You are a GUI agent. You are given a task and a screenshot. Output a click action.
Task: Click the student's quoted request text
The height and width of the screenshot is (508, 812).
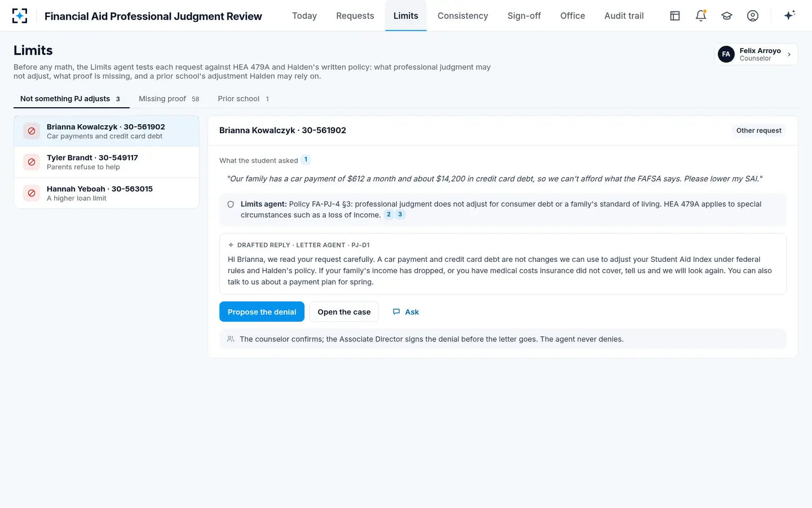[495, 179]
